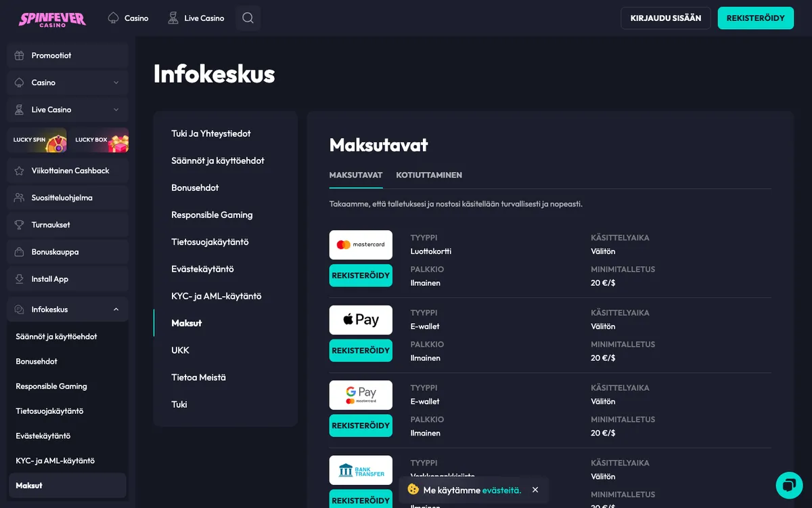
Task: Click the Kirjaudu sisään button
Action: point(666,18)
